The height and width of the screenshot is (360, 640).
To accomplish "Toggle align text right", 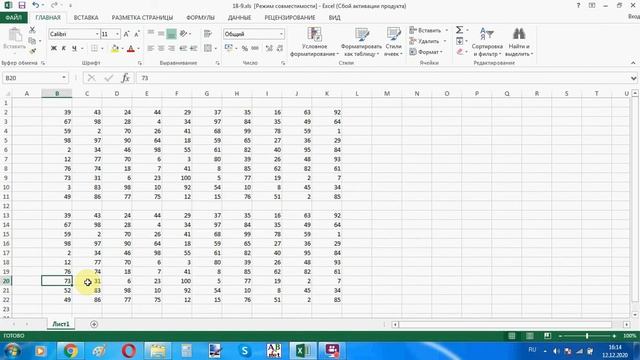I will click(x=171, y=48).
